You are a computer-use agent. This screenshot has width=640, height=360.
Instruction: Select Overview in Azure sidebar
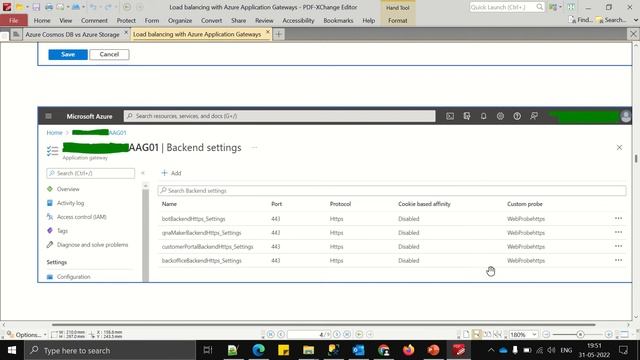[68, 189]
